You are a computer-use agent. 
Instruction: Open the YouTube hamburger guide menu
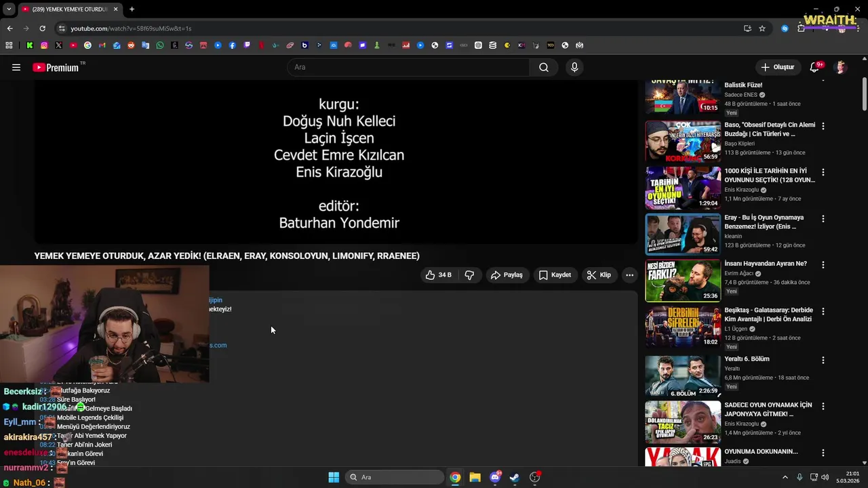click(x=16, y=67)
